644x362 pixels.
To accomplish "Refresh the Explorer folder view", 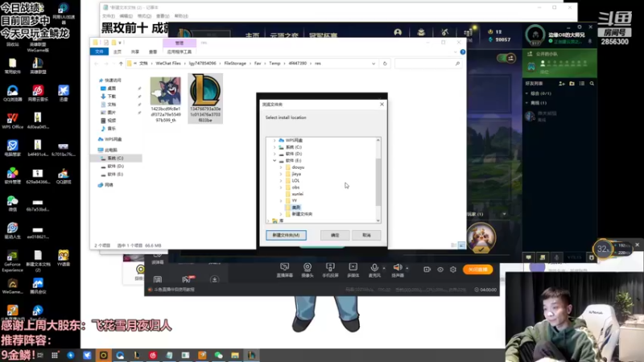I will click(x=385, y=64).
